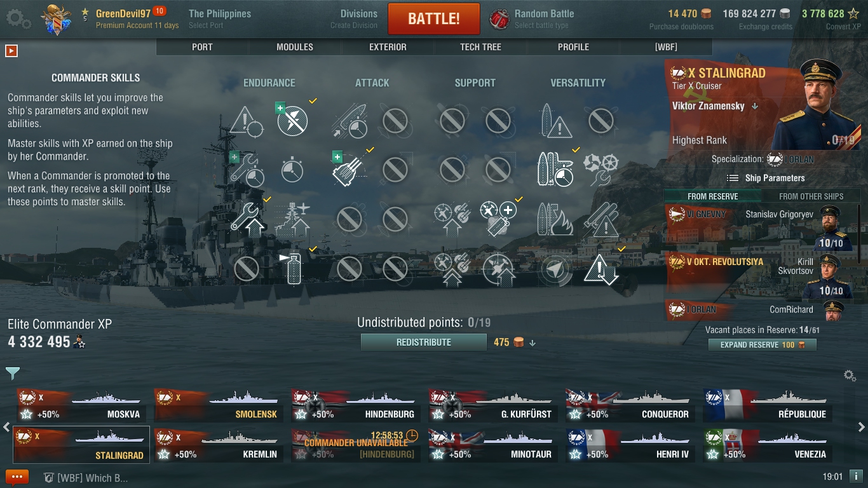Select the Demolition Expert fire skill icon

pyautogui.click(x=555, y=218)
